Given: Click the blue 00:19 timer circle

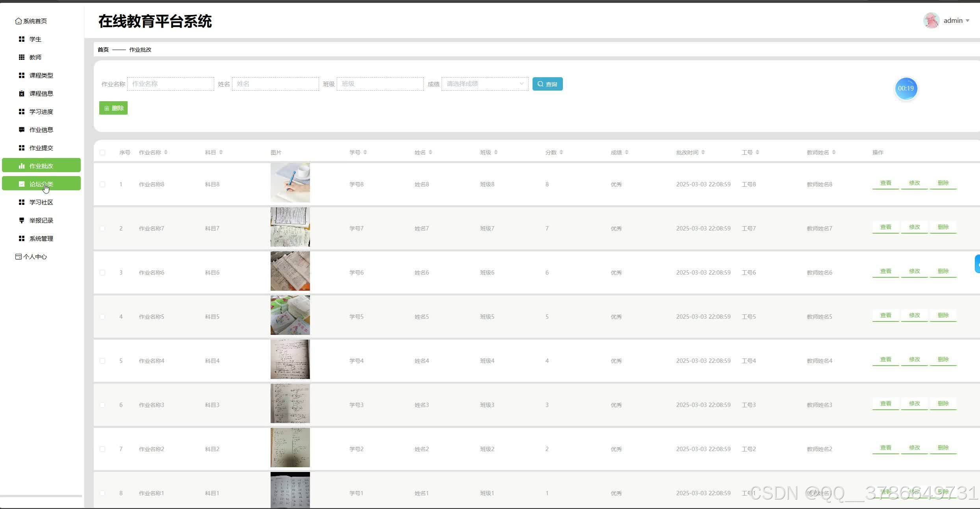Looking at the screenshot, I should (x=906, y=88).
